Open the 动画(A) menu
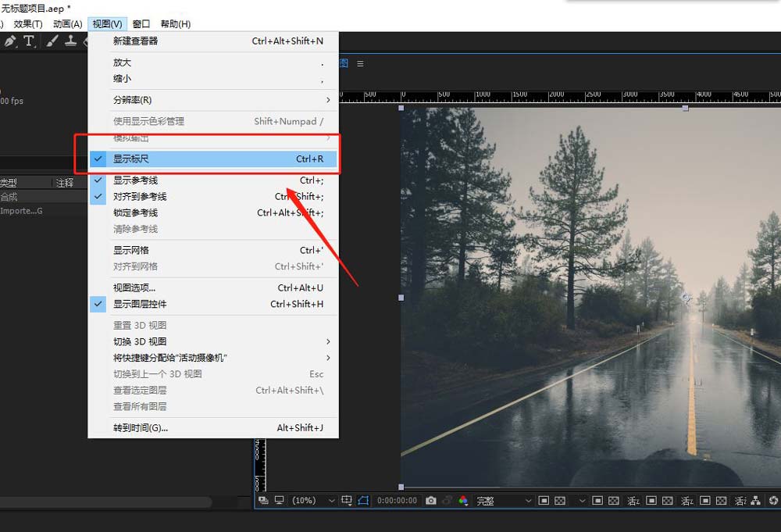This screenshot has height=532, width=781. click(x=68, y=24)
